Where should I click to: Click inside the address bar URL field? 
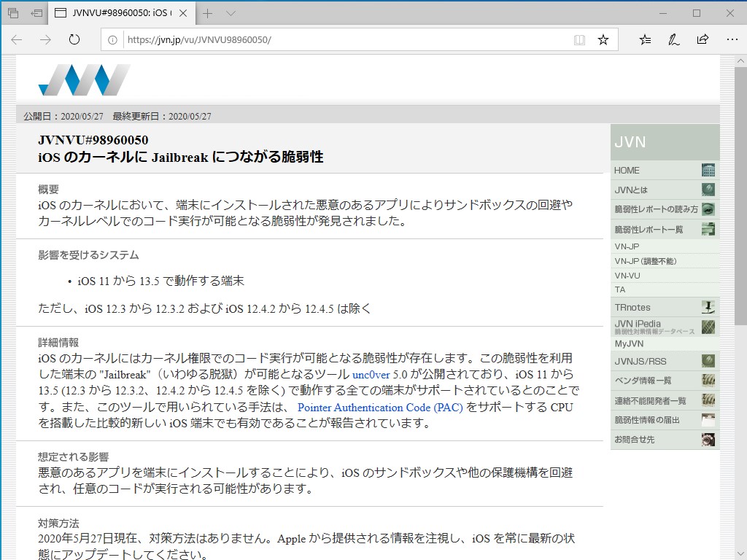pos(292,40)
